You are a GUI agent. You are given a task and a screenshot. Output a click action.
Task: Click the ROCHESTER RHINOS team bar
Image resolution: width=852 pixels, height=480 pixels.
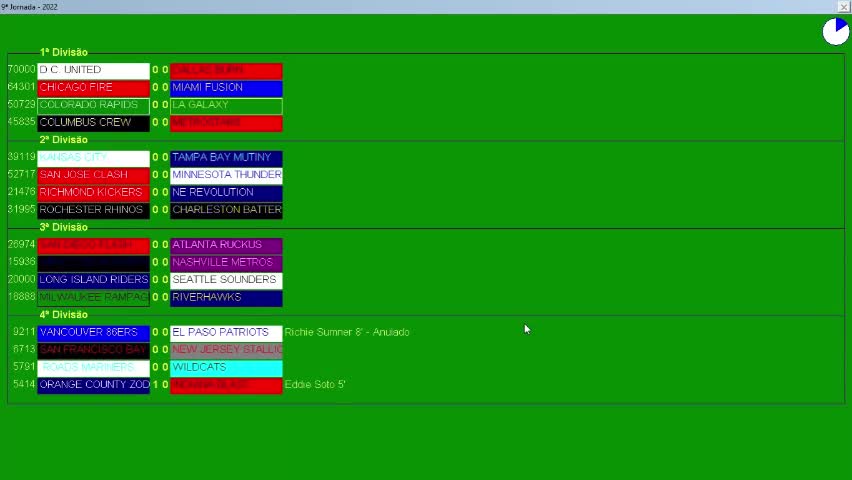pyautogui.click(x=93, y=210)
